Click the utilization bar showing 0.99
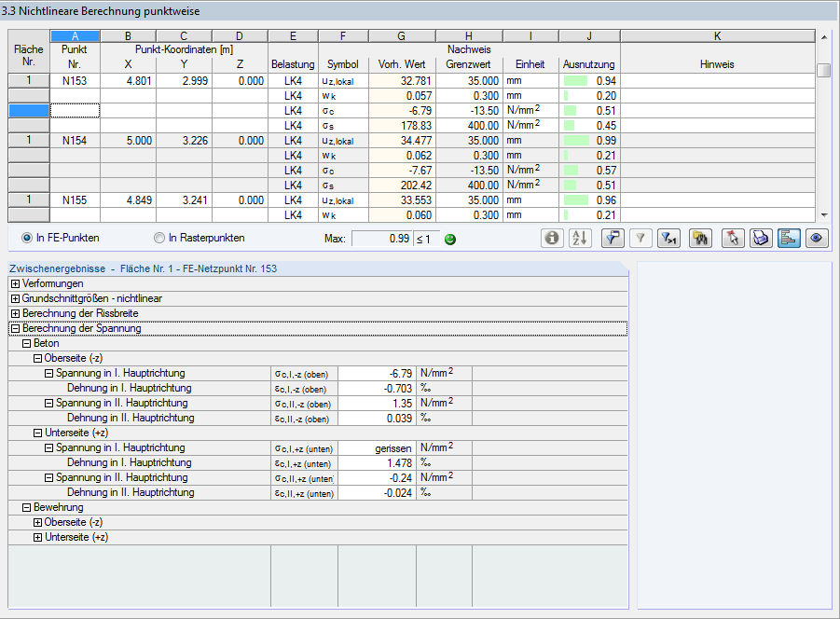The height and width of the screenshot is (619, 840). [x=576, y=141]
